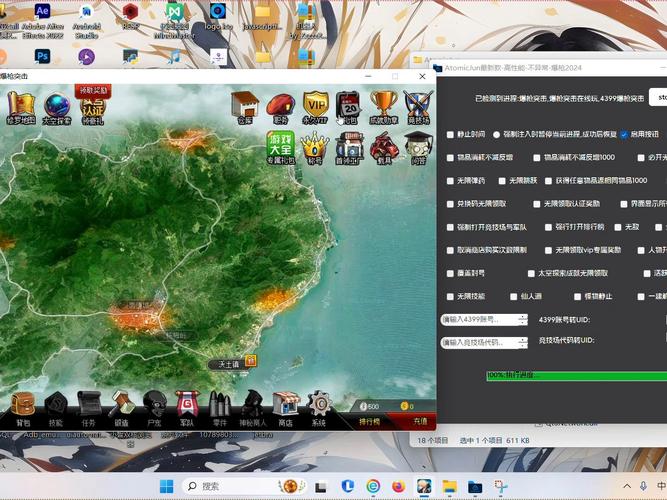Click the green execution progress bar
This screenshot has height=500, width=667.
tap(577, 375)
